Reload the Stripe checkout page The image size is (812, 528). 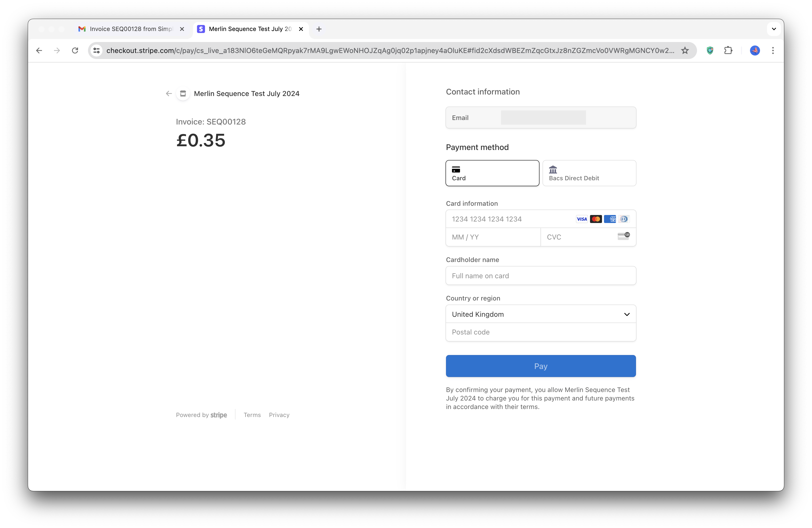tap(75, 50)
